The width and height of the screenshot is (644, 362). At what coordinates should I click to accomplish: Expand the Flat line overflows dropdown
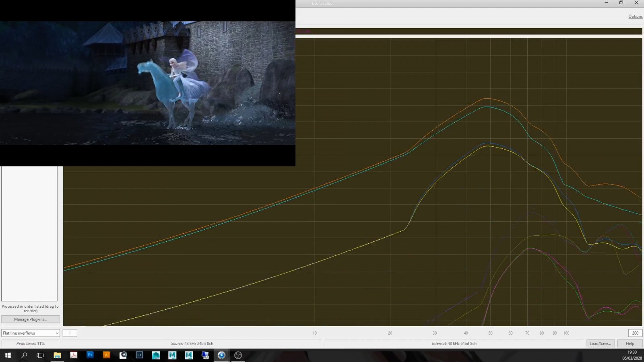[x=31, y=333]
